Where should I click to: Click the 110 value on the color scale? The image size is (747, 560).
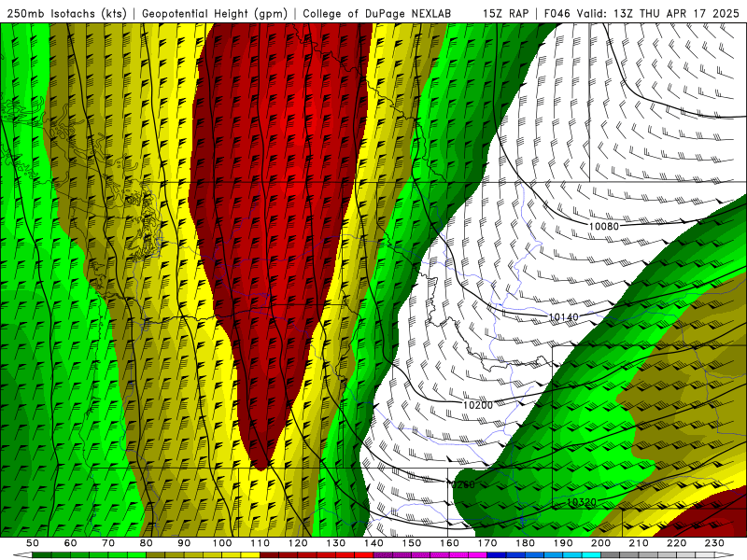(x=261, y=543)
